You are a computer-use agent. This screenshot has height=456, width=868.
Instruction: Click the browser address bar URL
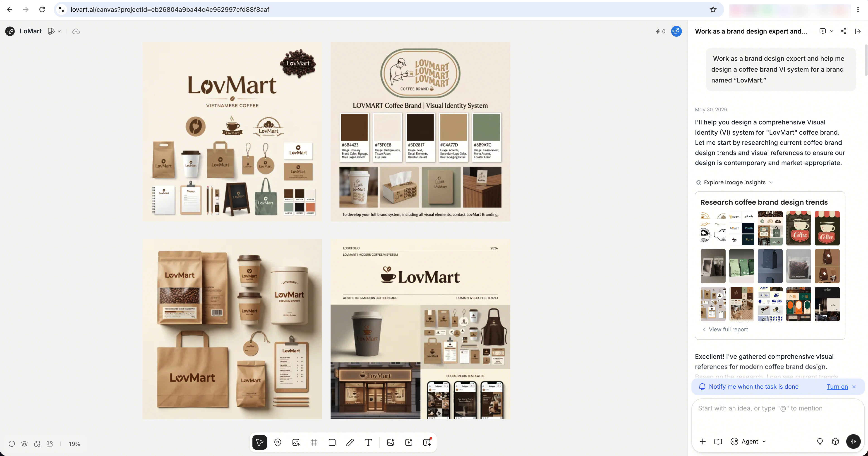pos(170,10)
